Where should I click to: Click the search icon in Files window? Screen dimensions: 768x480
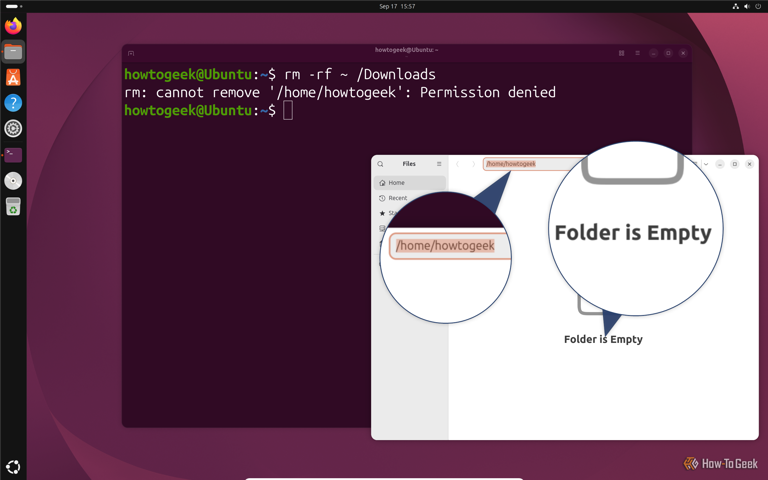pos(381,164)
